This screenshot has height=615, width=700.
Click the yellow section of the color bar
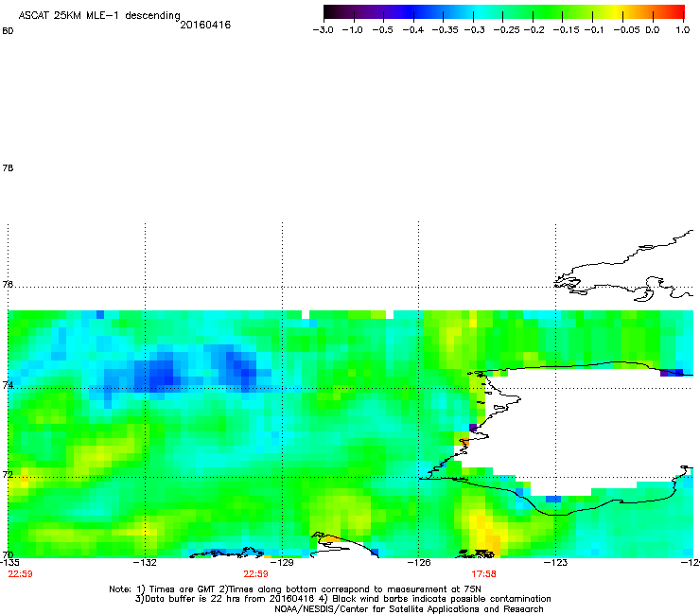click(619, 12)
